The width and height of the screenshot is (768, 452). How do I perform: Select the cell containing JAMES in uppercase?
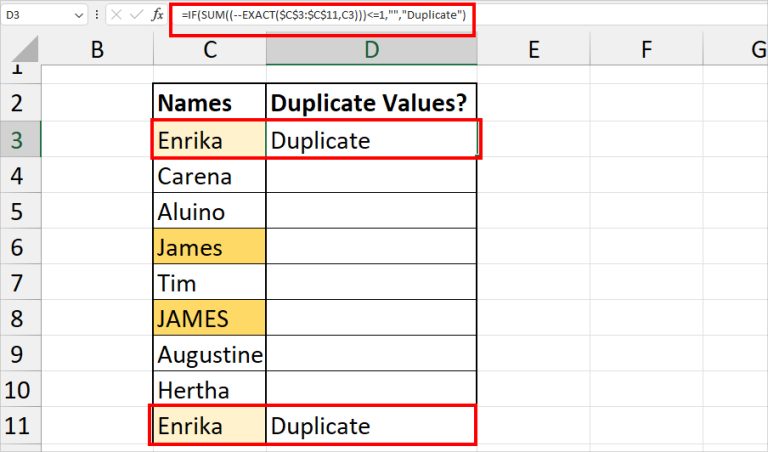click(210, 319)
